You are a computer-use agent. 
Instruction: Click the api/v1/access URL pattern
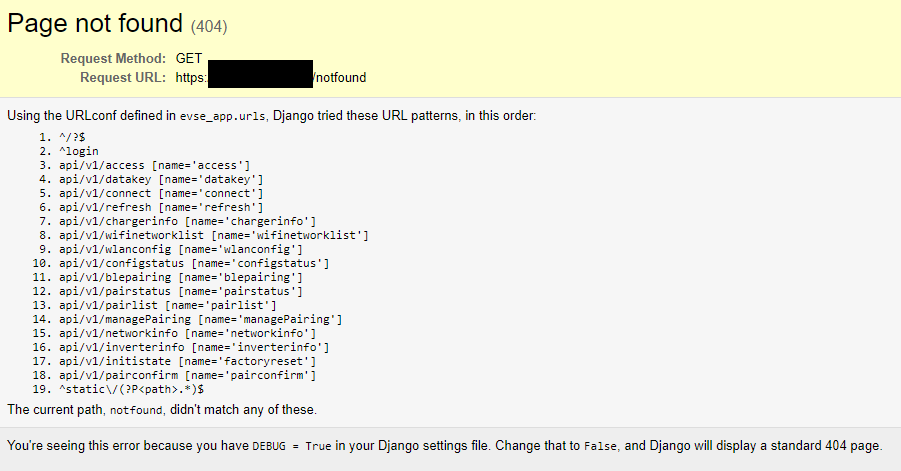[154, 165]
